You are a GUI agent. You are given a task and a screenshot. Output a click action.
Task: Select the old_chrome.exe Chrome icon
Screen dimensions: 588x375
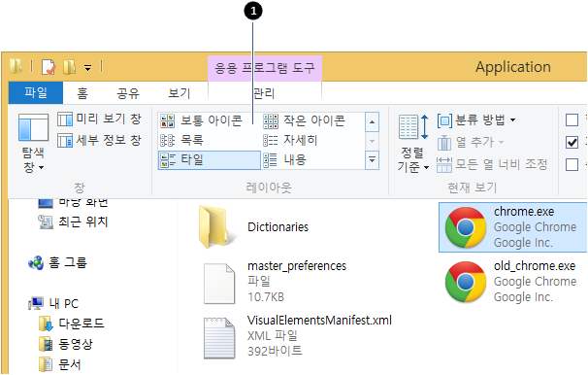click(x=466, y=282)
